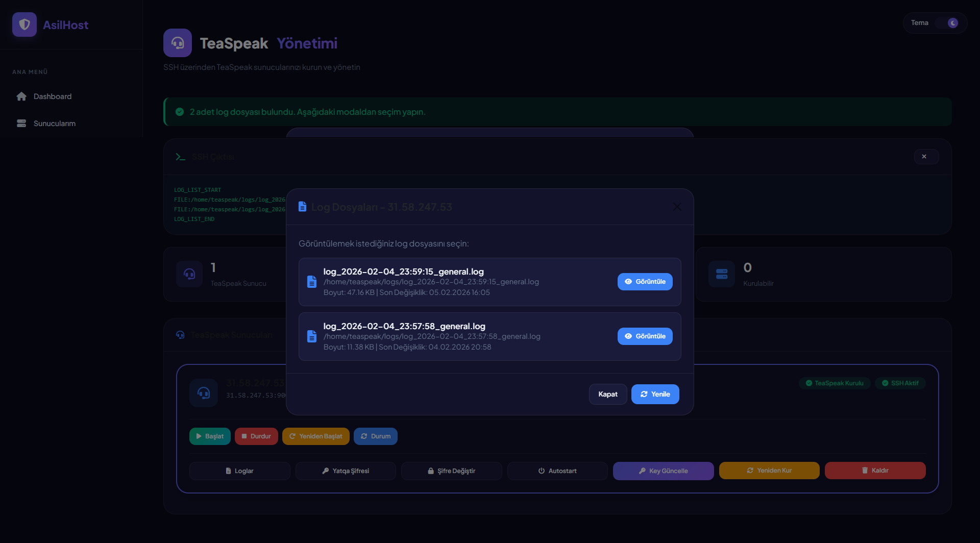Click file icon of 23:57:58 log
This screenshot has width=980, height=543.
[x=311, y=336]
